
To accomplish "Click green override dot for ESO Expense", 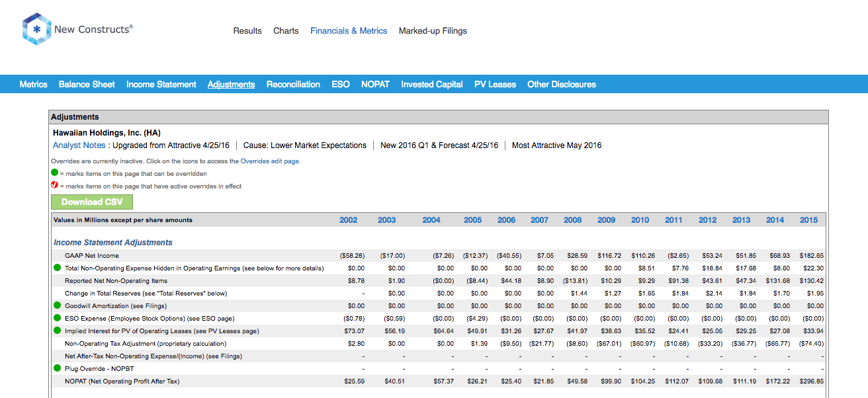I will point(57,319).
